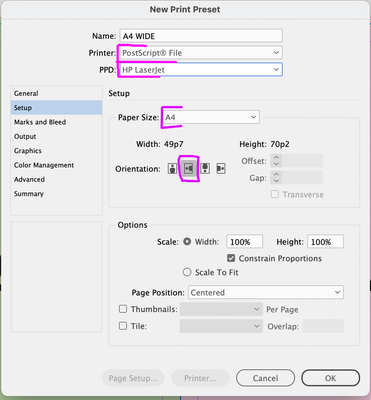The height and width of the screenshot is (400, 371).
Task: Confirm the preset with OK
Action: pos(330,378)
